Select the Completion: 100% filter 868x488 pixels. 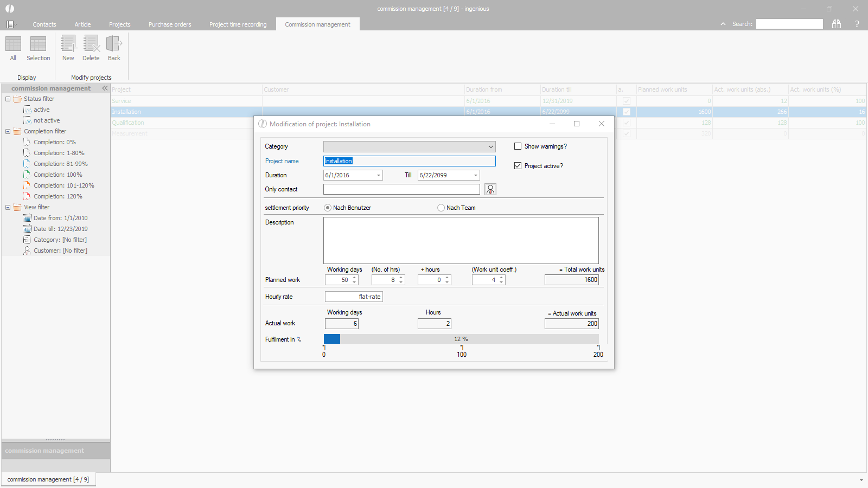tap(58, 175)
